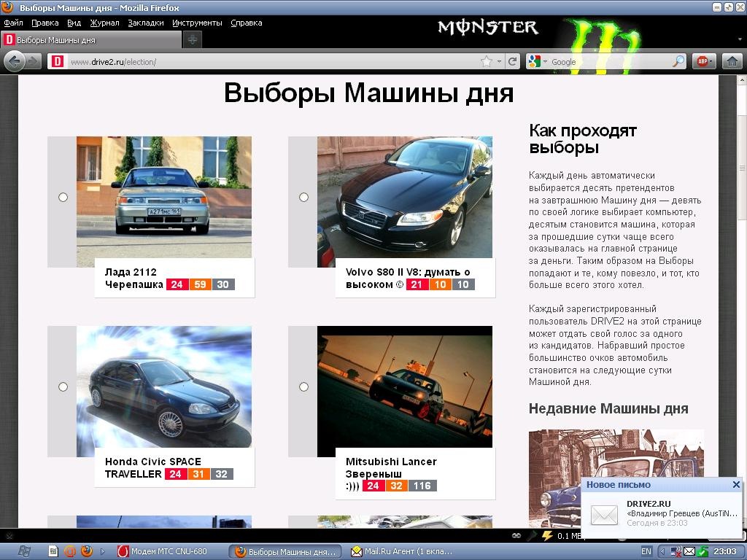Go back with the browser Back arrow
The image size is (747, 560).
[x=15, y=61]
